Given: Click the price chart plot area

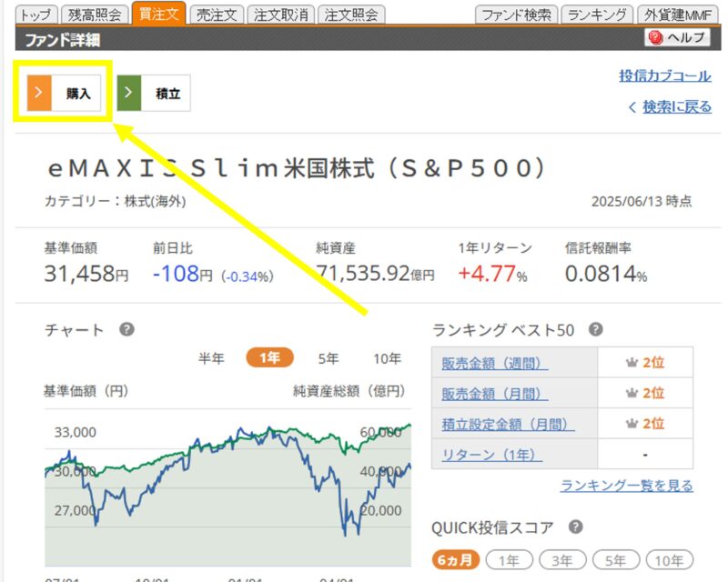Looking at the screenshot, I should tap(227, 487).
